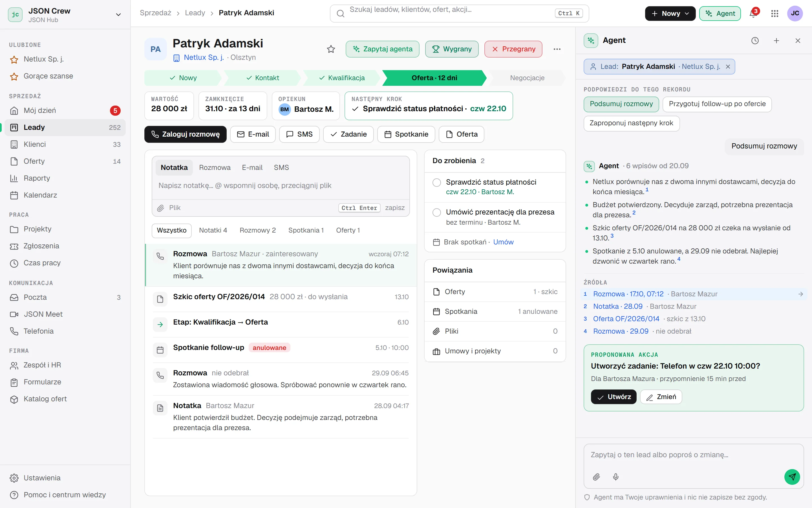Mark task Sprawdzić status płatności done
The height and width of the screenshot is (508, 812).
(436, 182)
